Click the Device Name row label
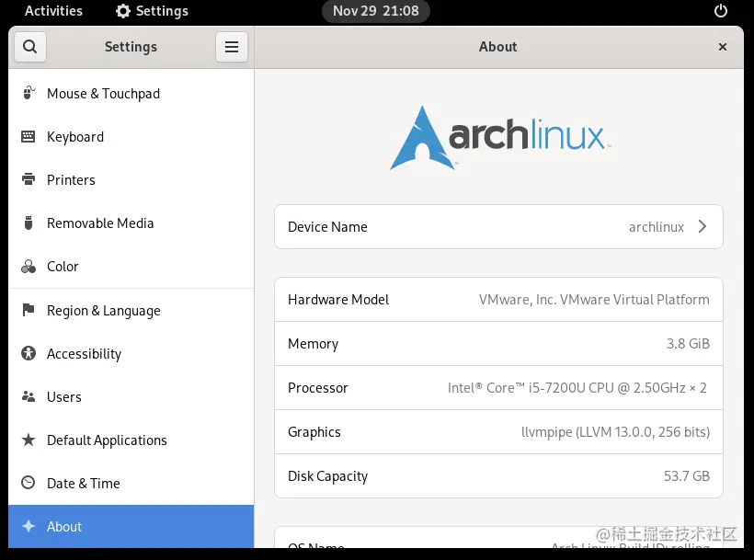The height and width of the screenshot is (560, 754). (327, 227)
